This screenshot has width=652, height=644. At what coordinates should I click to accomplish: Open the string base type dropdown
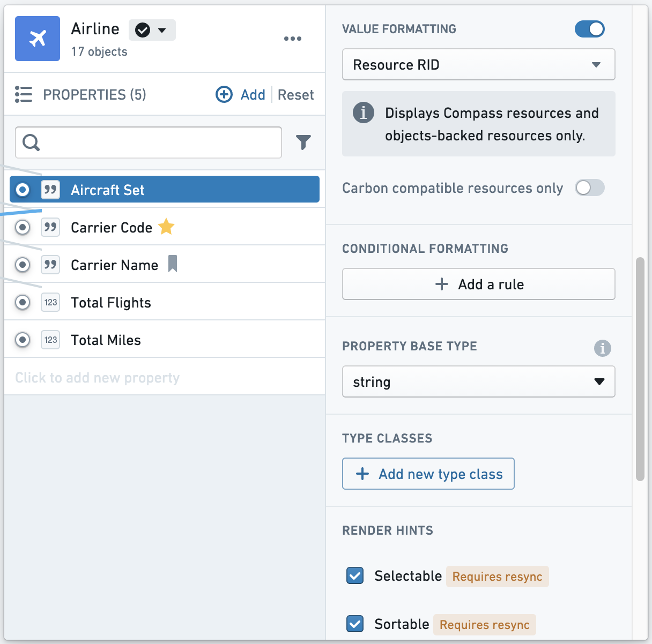click(478, 381)
